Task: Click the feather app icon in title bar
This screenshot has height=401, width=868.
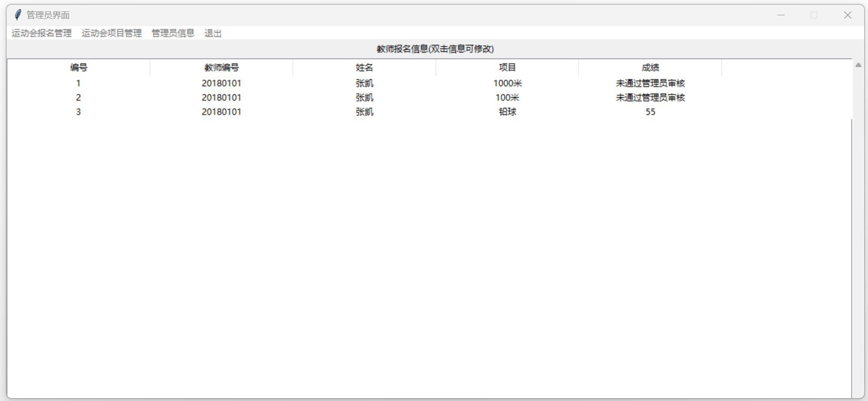Action: pos(18,15)
